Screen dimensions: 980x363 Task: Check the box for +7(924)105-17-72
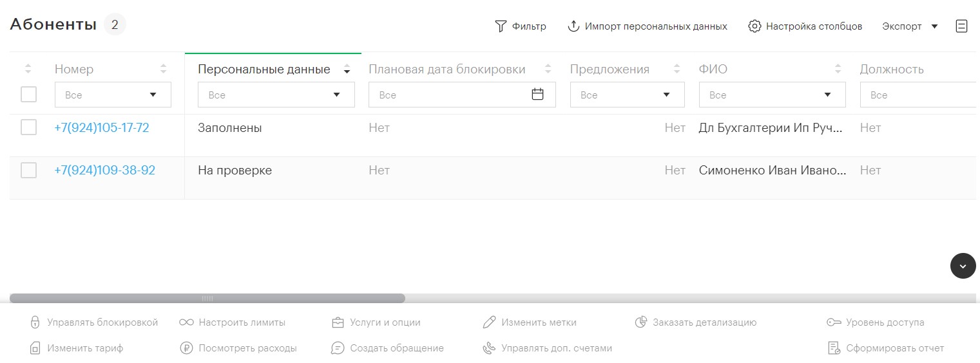28,127
